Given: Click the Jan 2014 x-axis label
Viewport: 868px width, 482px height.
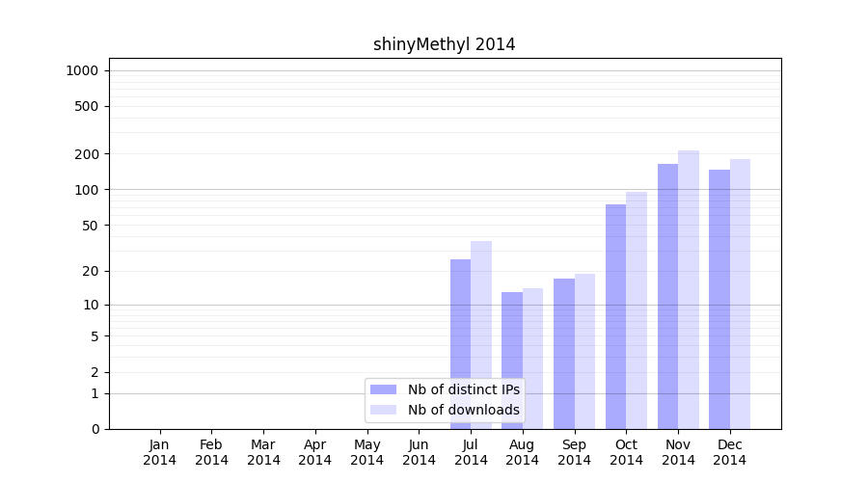Looking at the screenshot, I should coord(160,452).
